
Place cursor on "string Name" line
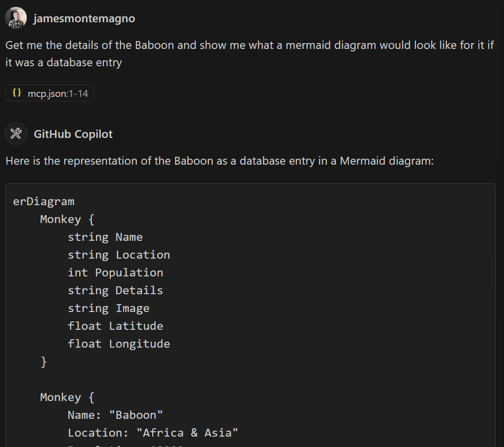(x=105, y=237)
